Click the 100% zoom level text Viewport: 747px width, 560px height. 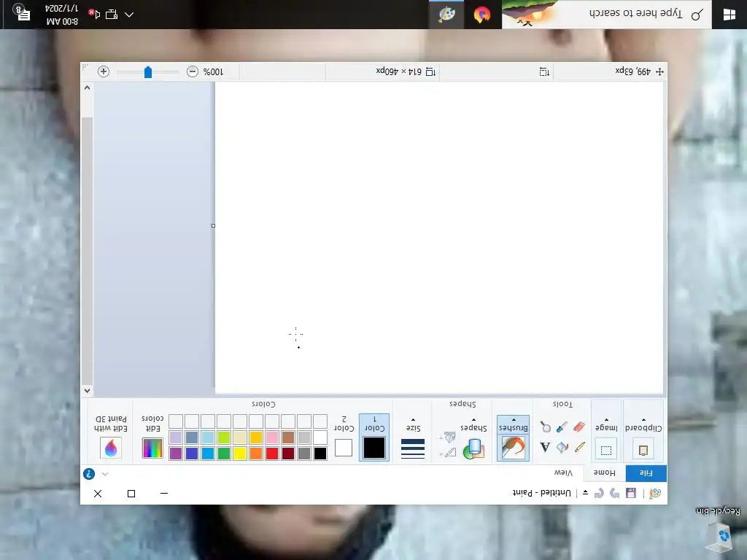tap(213, 71)
